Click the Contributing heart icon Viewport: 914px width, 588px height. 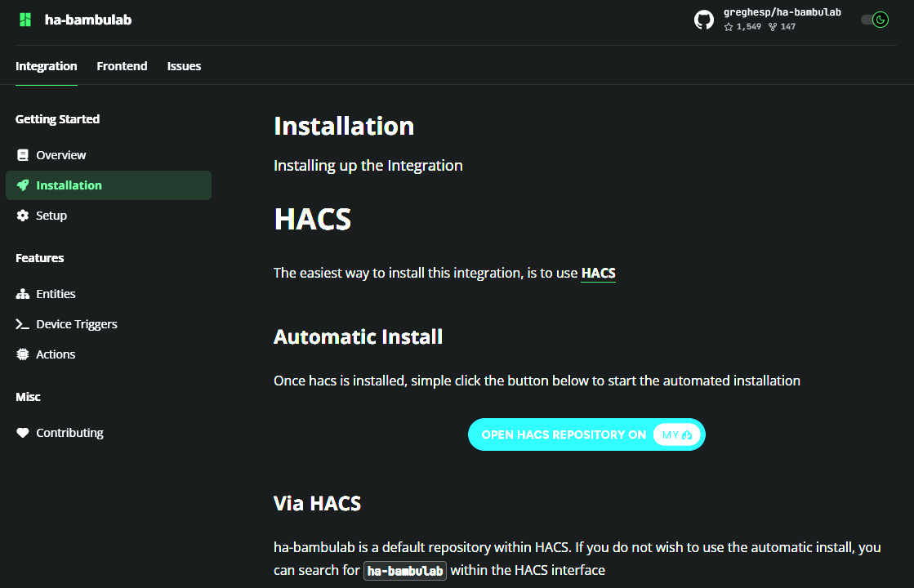tap(23, 432)
